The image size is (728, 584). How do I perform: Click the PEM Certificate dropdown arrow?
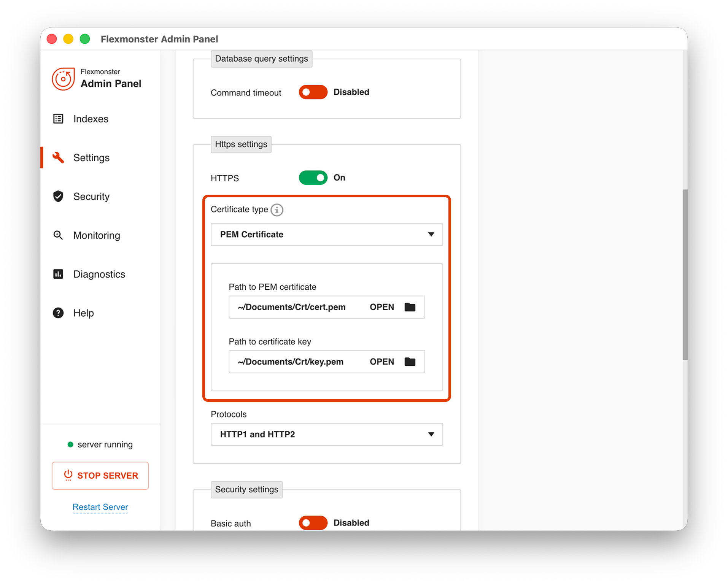pos(431,234)
